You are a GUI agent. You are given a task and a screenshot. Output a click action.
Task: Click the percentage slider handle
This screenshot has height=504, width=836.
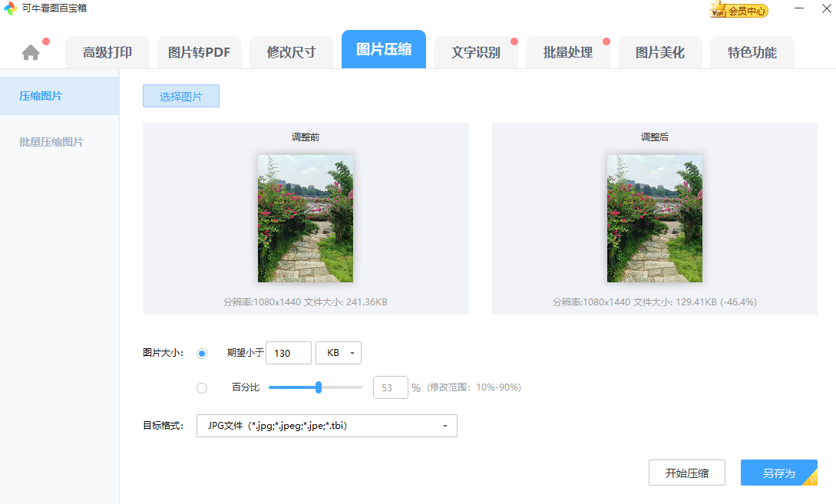319,387
